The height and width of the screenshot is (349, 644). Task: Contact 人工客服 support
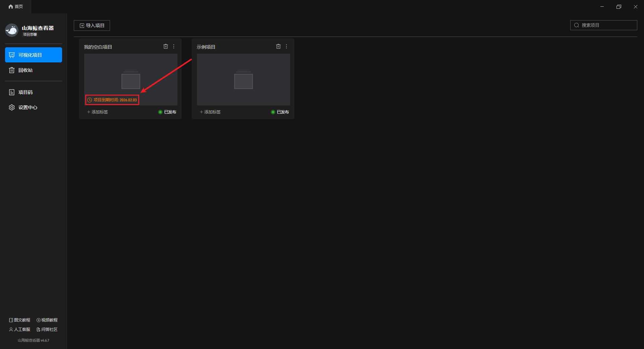(x=20, y=330)
